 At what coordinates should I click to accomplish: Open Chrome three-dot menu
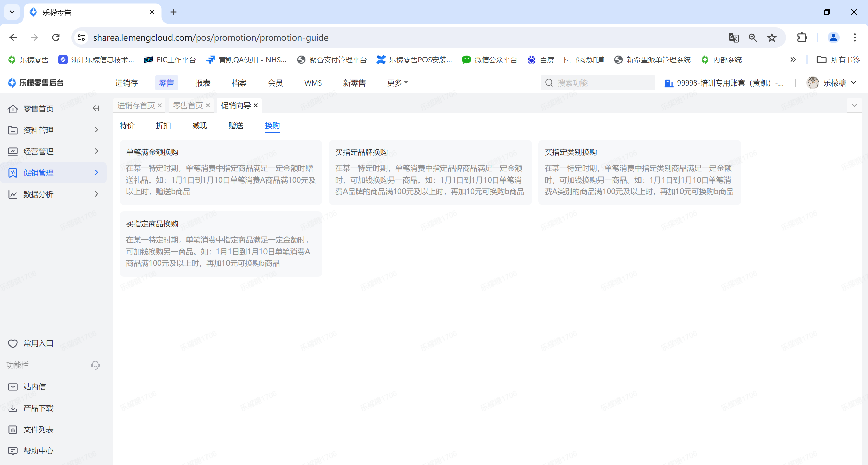[x=855, y=37]
